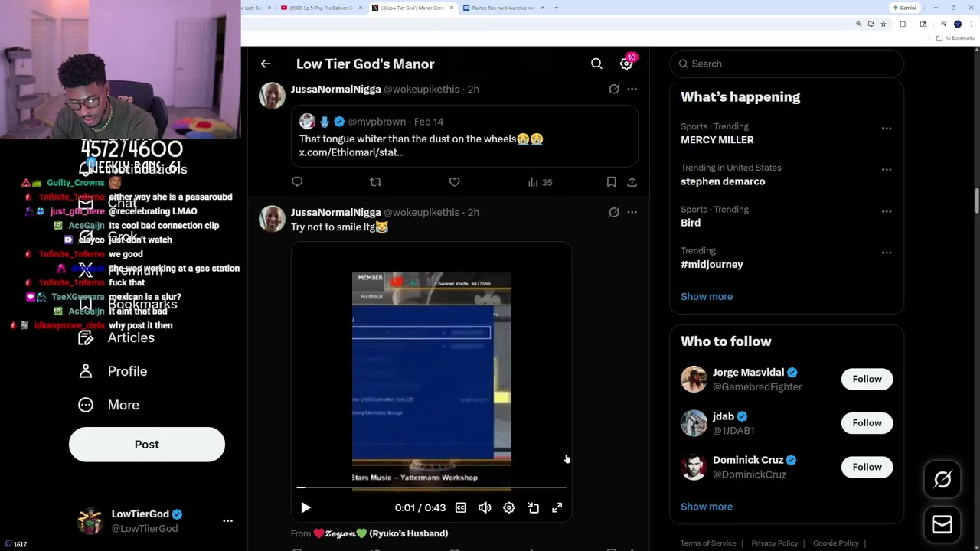980x551 pixels.
Task: Switch video to fullscreen
Action: pos(557,508)
